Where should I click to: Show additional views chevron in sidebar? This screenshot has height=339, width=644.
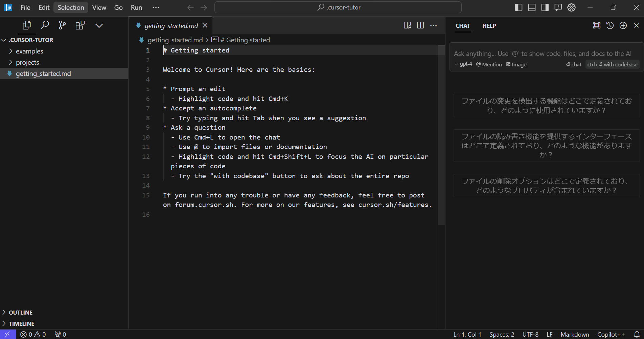click(x=99, y=25)
